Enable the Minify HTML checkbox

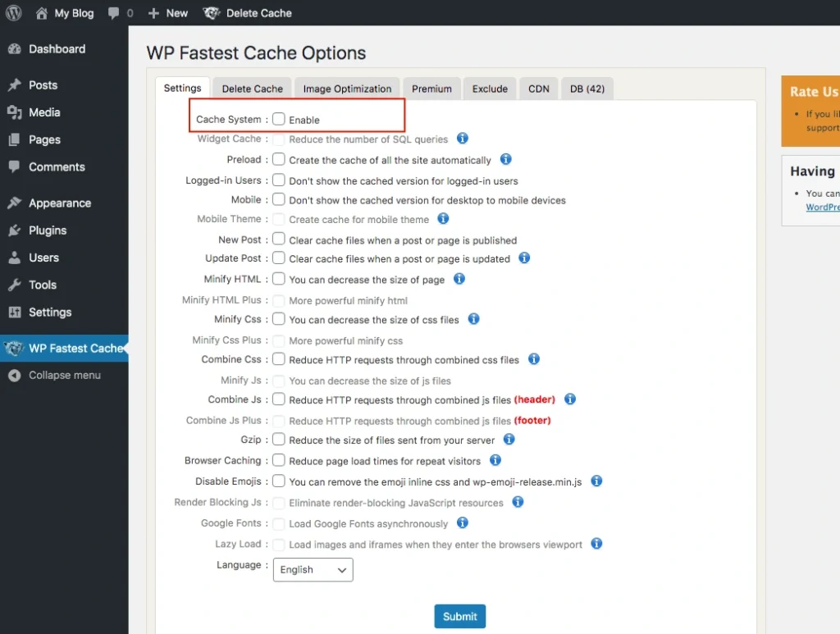tap(279, 279)
